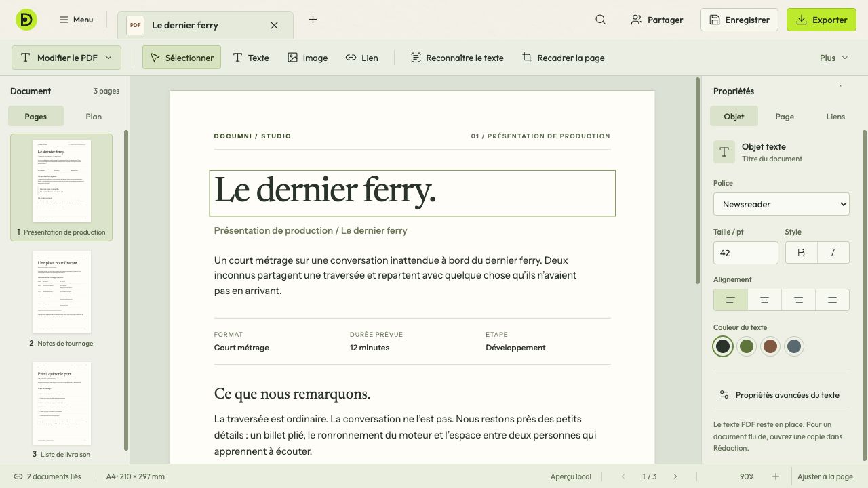Select page 1 thumbnail Présentation de production
Viewport: 868px width, 488px height.
pos(61,187)
